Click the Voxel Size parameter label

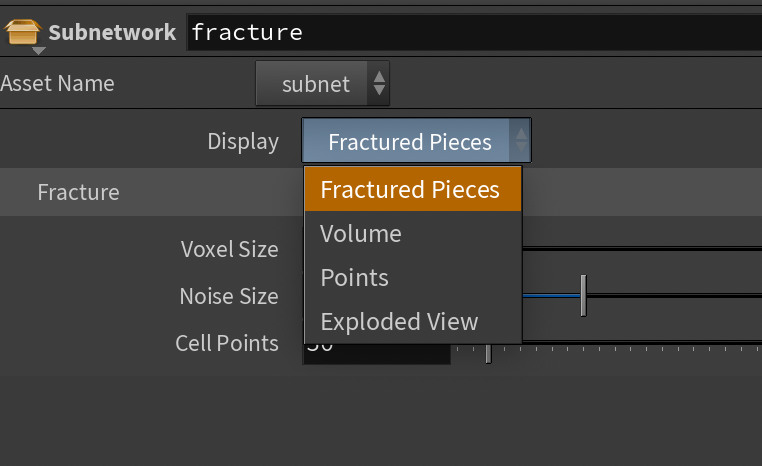229,249
